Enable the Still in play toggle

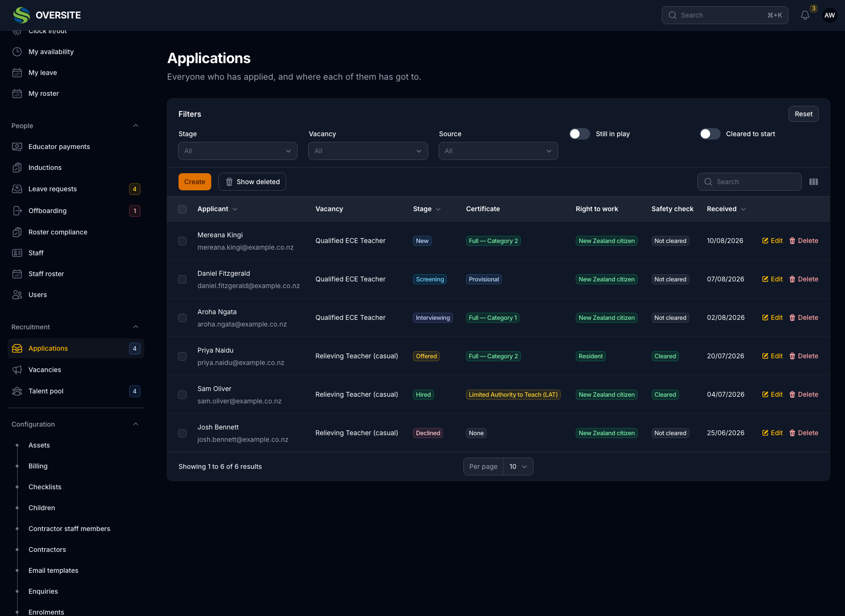pyautogui.click(x=580, y=134)
